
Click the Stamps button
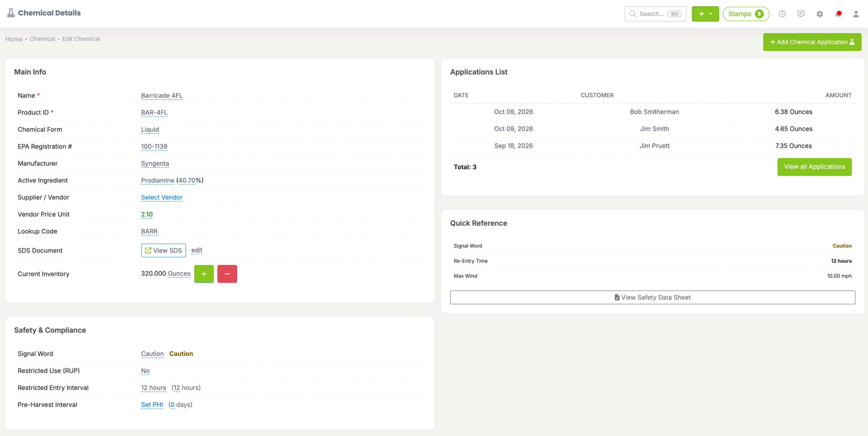point(746,14)
